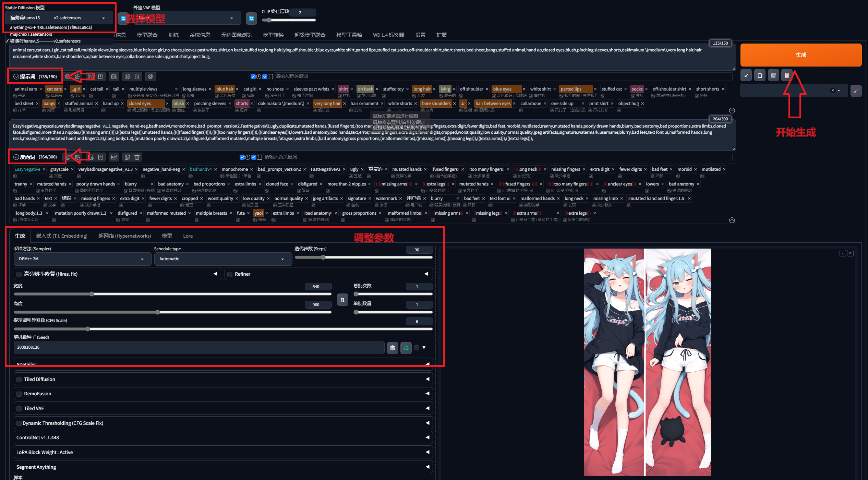Select majicmix7.safetensors model option

(31, 34)
